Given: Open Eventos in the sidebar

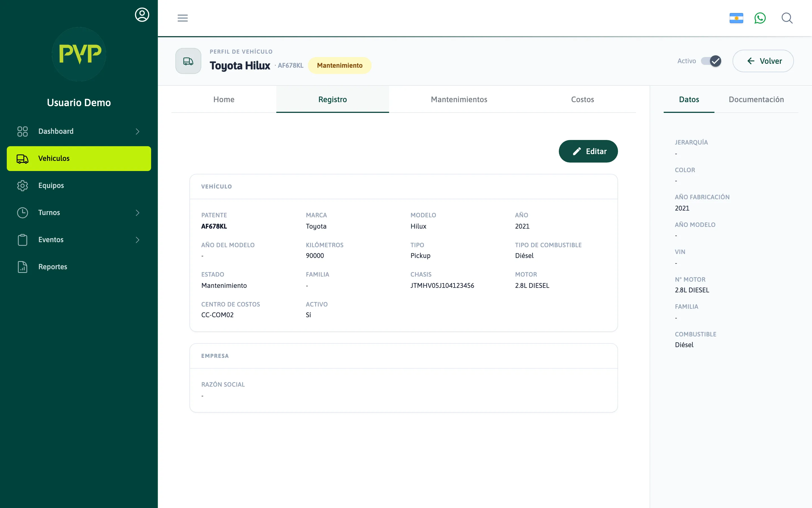Looking at the screenshot, I should pyautogui.click(x=79, y=240).
